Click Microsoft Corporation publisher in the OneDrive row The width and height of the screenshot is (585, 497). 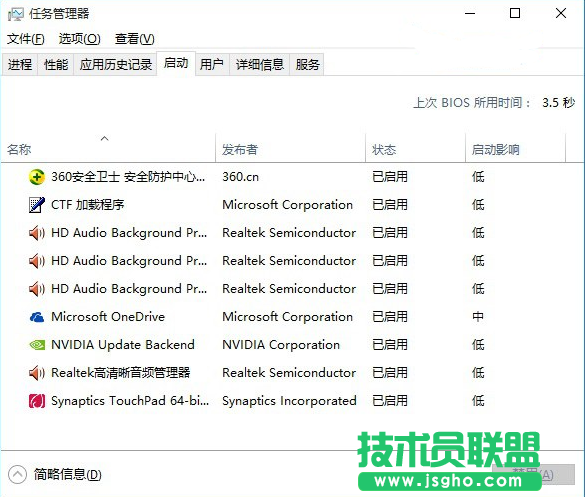pyautogui.click(x=287, y=317)
